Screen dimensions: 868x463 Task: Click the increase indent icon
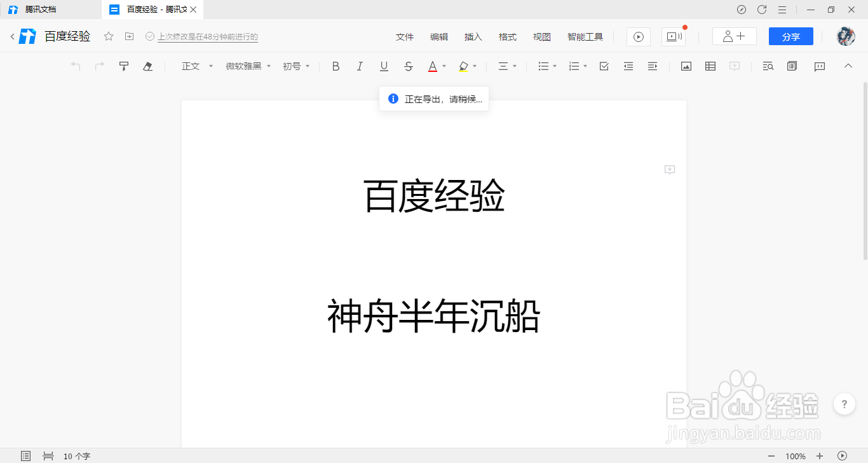[x=653, y=66]
